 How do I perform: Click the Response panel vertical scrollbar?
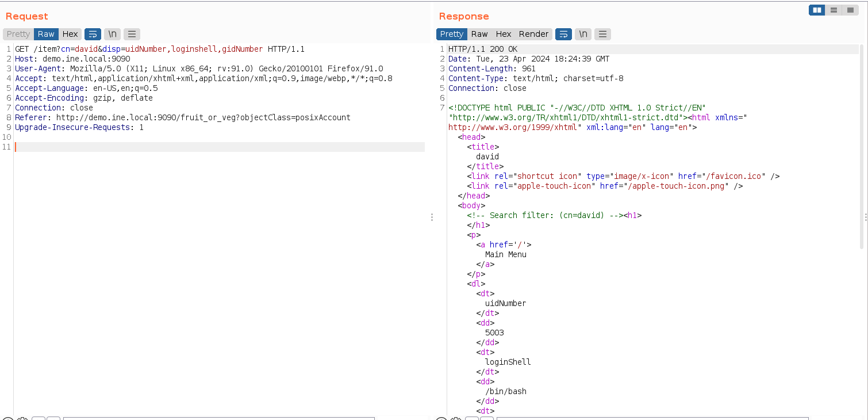(861, 147)
